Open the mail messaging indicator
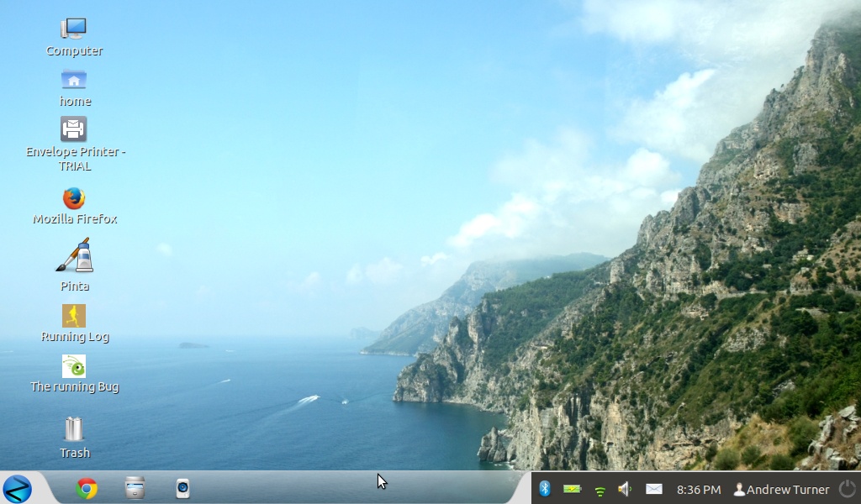Viewport: 861px width, 504px height. tap(653, 489)
